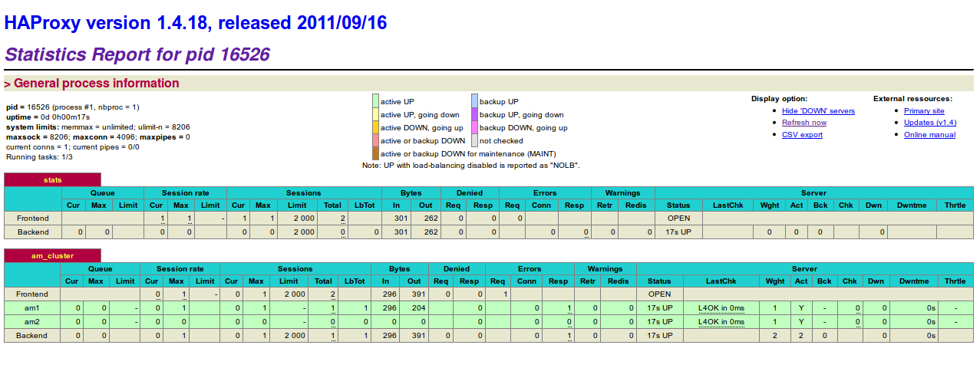Click the 17s UP status of am2
This screenshot has width=980, height=368.
click(659, 322)
